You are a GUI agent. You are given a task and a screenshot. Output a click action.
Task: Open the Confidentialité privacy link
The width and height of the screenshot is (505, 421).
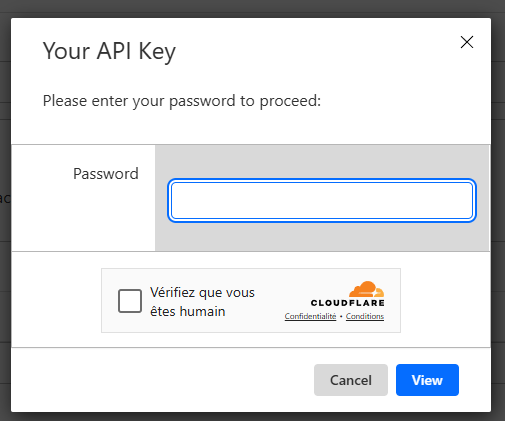tap(310, 316)
